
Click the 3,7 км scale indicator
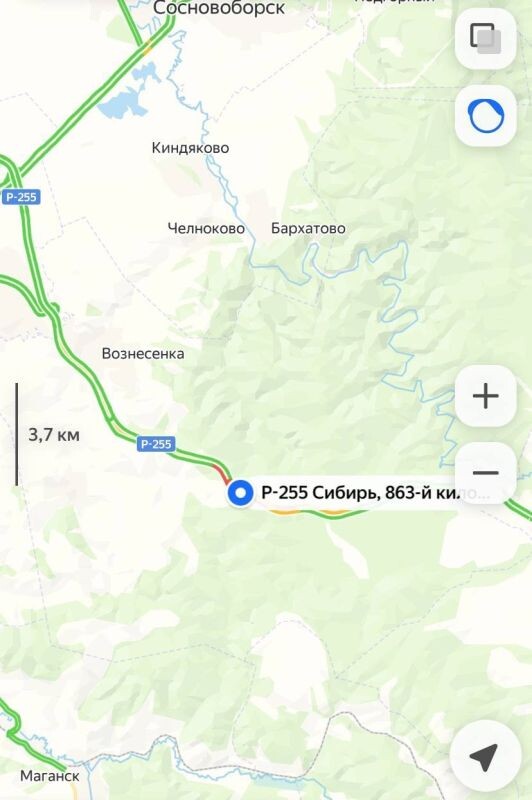(54, 435)
